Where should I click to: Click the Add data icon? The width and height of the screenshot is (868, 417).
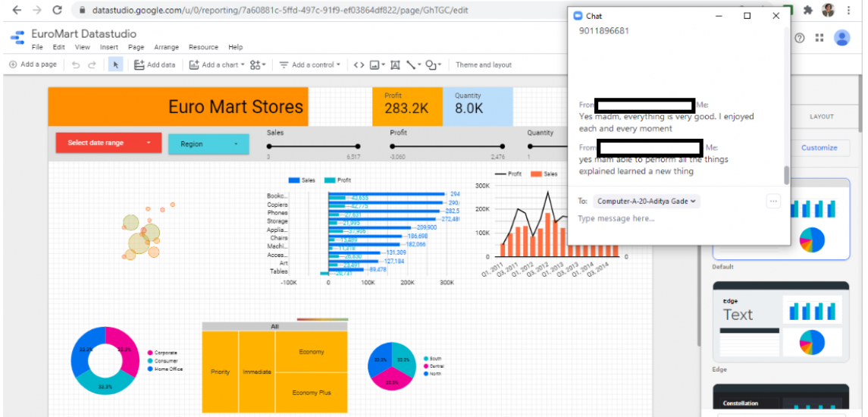pyautogui.click(x=139, y=64)
